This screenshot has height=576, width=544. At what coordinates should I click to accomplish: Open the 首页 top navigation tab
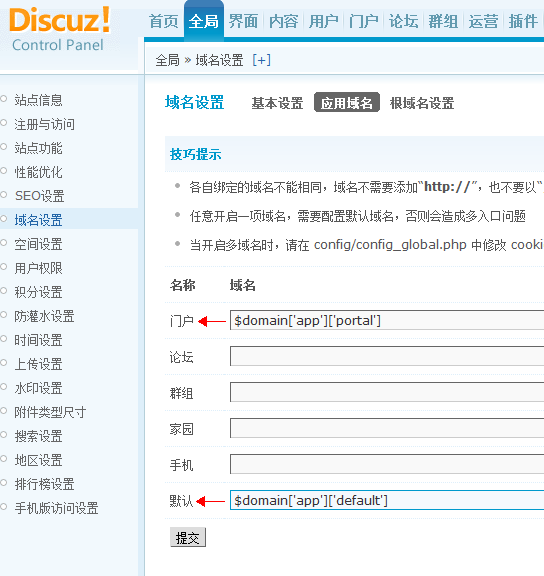click(164, 21)
